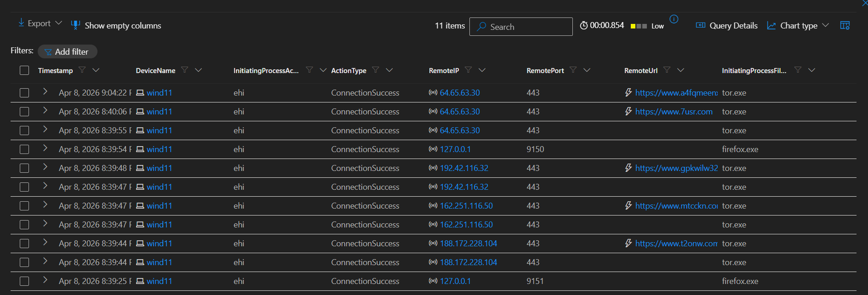Select all rows with the header checkbox
This screenshot has height=295, width=868.
click(24, 70)
